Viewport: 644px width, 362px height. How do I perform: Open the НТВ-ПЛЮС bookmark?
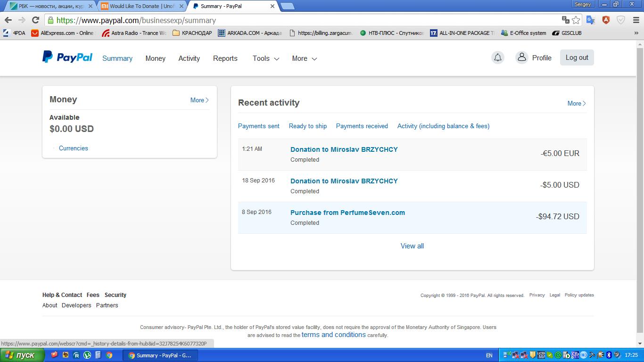[x=391, y=33]
